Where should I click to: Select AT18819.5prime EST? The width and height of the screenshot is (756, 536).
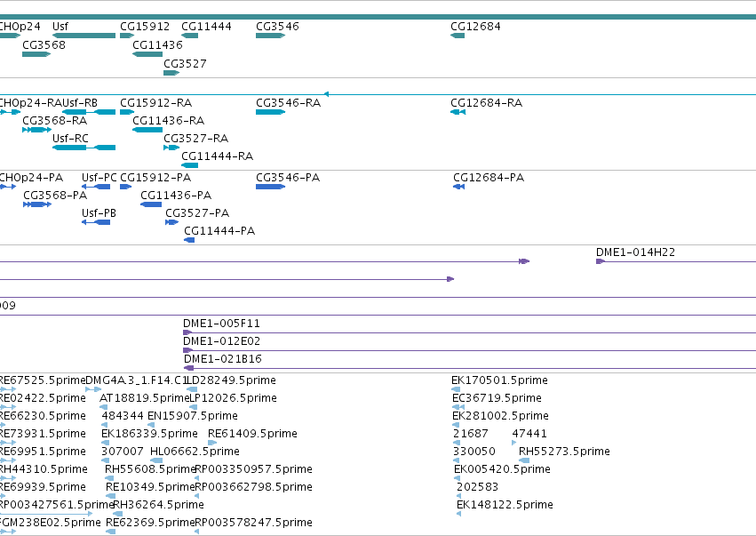click(103, 407)
